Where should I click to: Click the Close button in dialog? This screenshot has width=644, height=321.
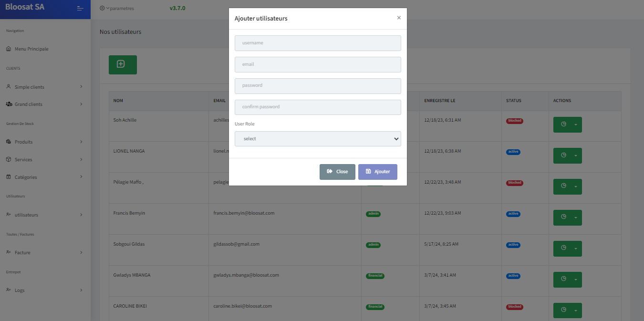[x=337, y=172]
